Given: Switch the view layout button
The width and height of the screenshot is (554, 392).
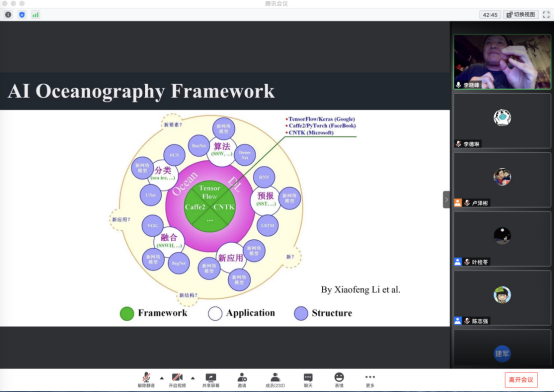Looking at the screenshot, I should tap(521, 14).
